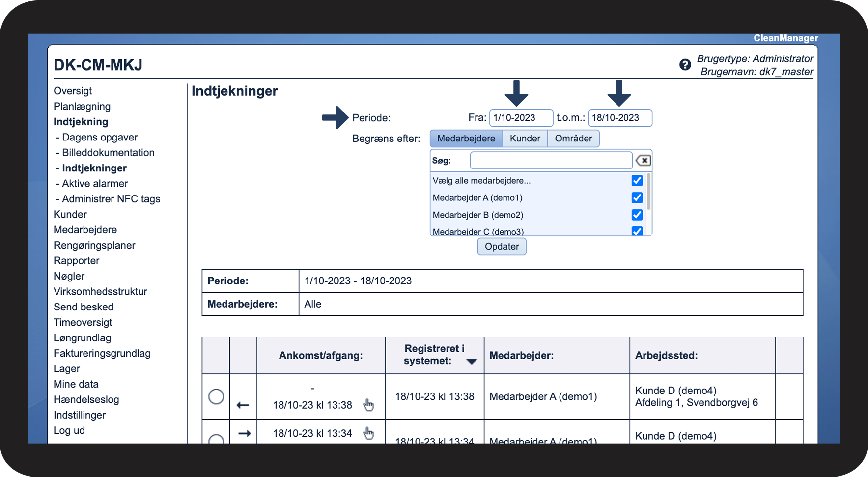Select the Medarbejdere filter tab
868x477 pixels.
click(466, 139)
